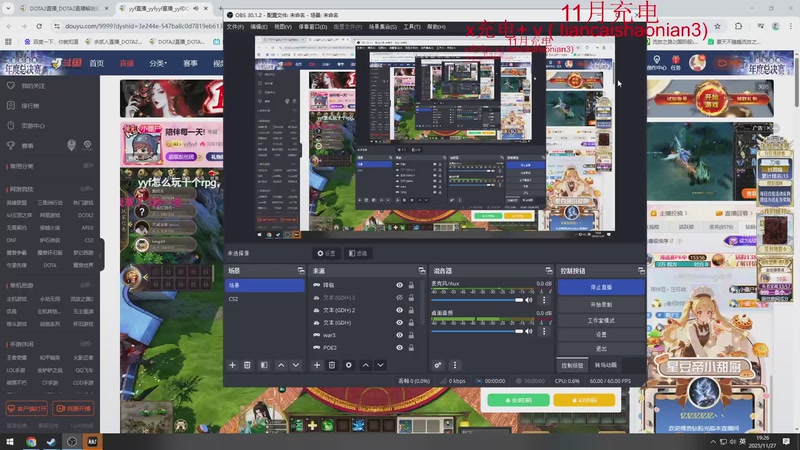Move selected source down
800x450 pixels.
click(x=380, y=365)
